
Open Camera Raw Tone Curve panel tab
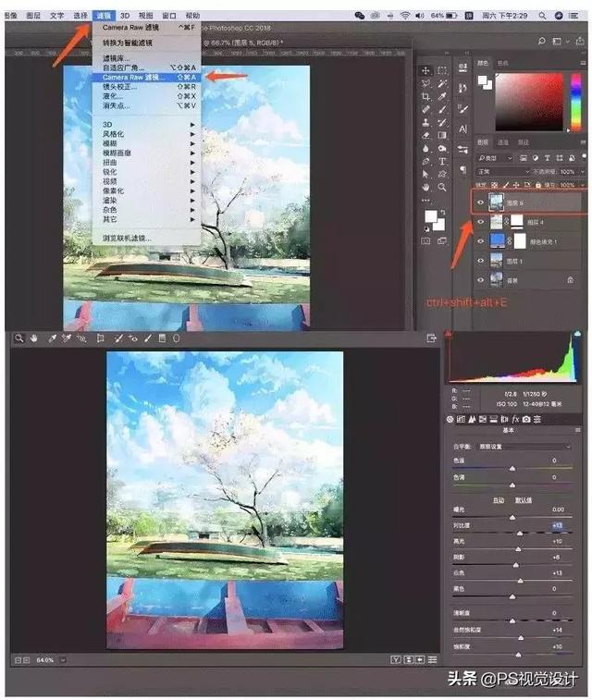point(462,419)
